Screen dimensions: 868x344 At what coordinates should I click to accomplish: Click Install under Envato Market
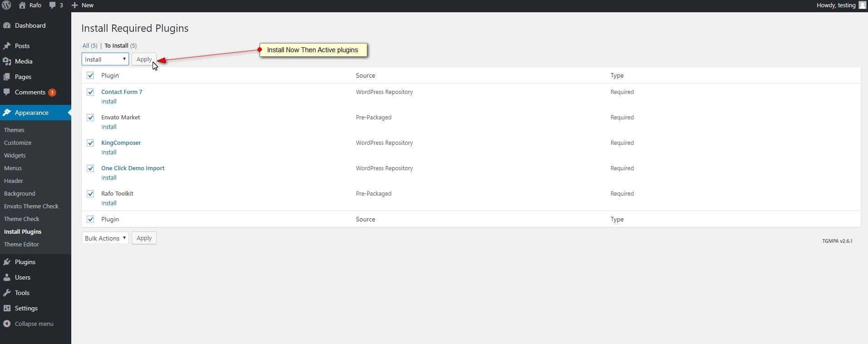click(109, 127)
